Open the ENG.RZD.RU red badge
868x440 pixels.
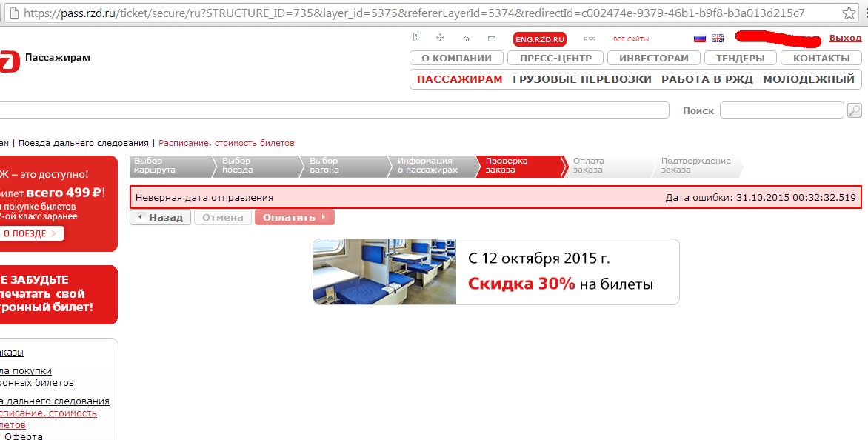(539, 39)
